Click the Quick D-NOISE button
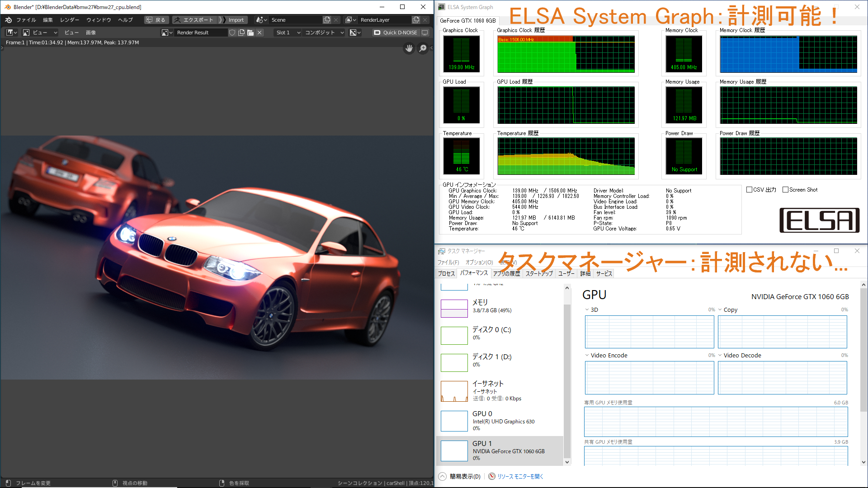The image size is (868, 488). click(x=396, y=33)
